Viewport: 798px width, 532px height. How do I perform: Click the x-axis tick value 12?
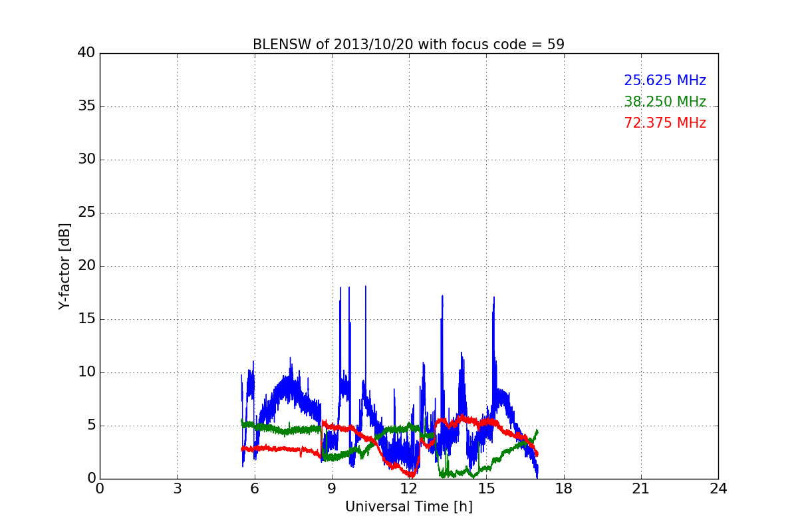409,489
